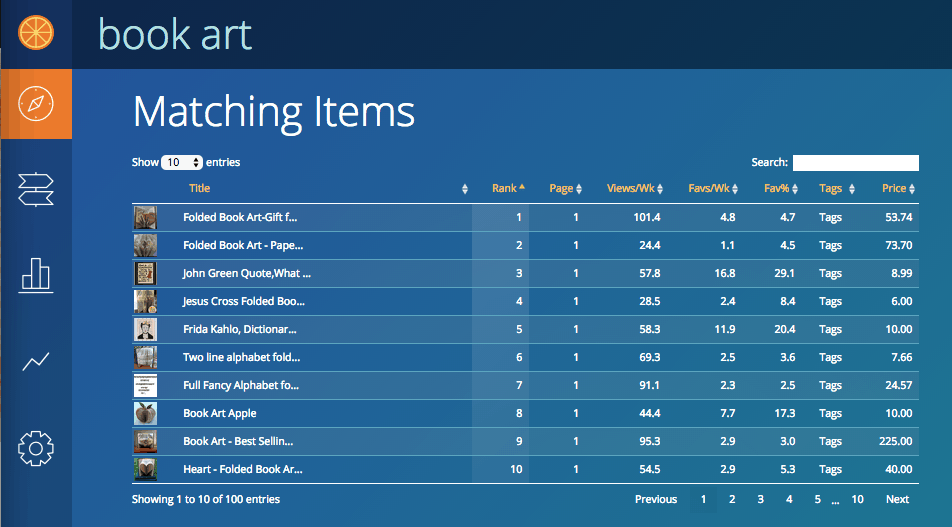Image resolution: width=952 pixels, height=527 pixels.
Task: Go to results page 10
Action: (x=857, y=499)
